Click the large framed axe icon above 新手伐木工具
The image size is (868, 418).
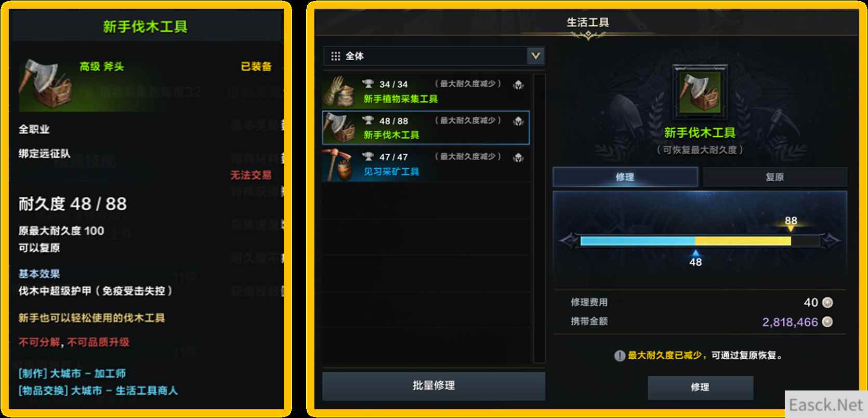tap(700, 92)
